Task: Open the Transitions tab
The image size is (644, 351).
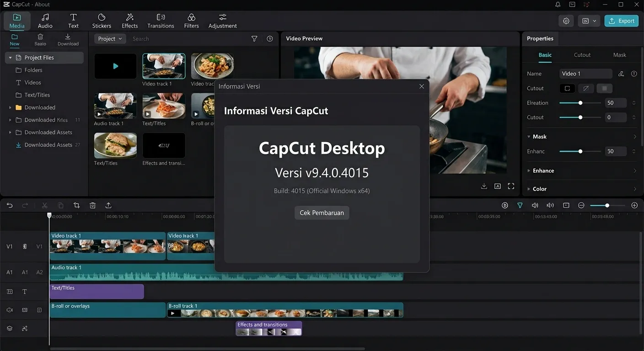Action: tap(161, 21)
